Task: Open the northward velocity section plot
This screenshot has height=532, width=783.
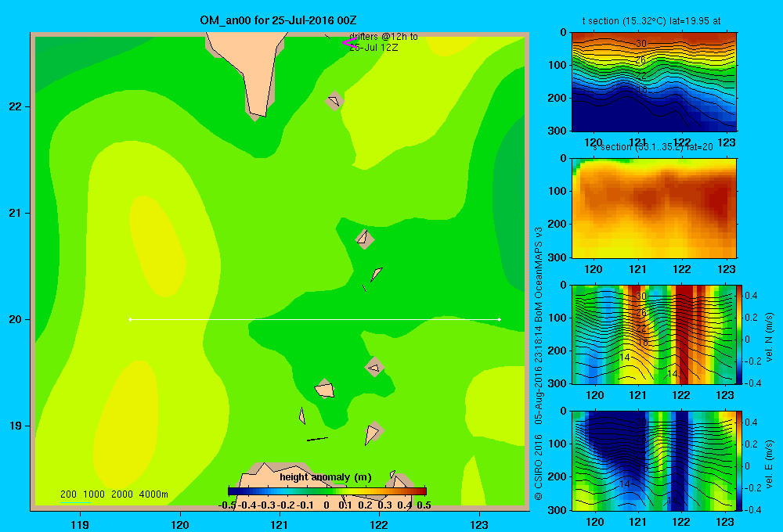Action: point(654,334)
